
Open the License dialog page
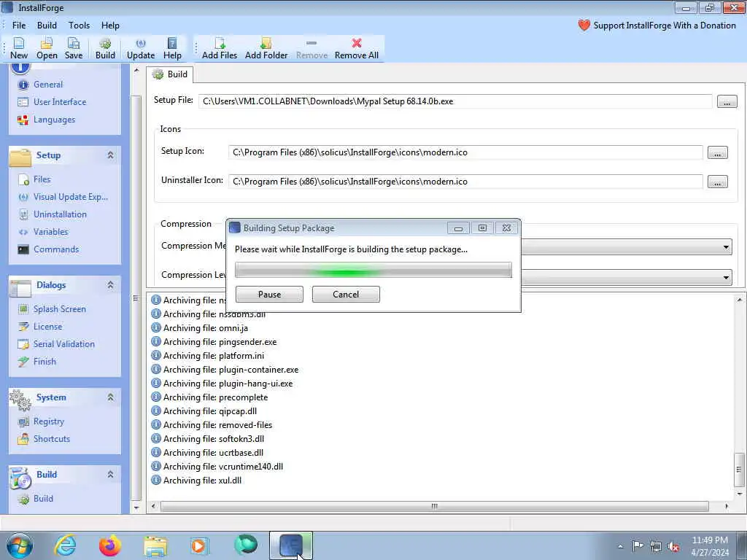[x=47, y=327]
